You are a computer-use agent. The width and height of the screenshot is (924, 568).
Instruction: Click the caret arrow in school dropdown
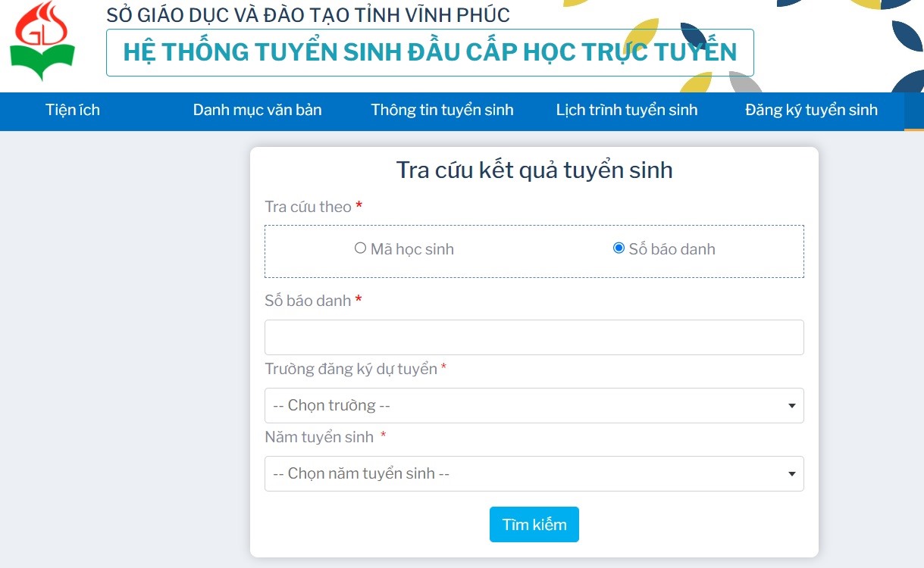click(791, 406)
